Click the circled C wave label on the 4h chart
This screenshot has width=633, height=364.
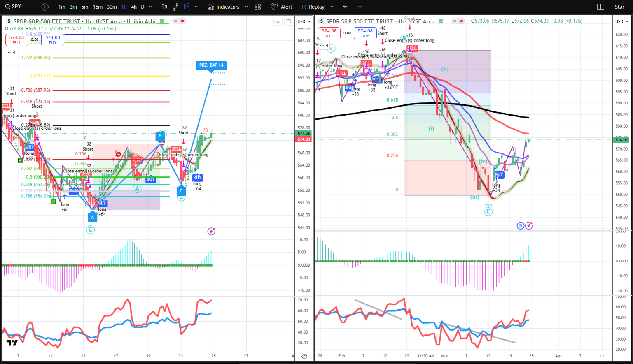click(488, 212)
